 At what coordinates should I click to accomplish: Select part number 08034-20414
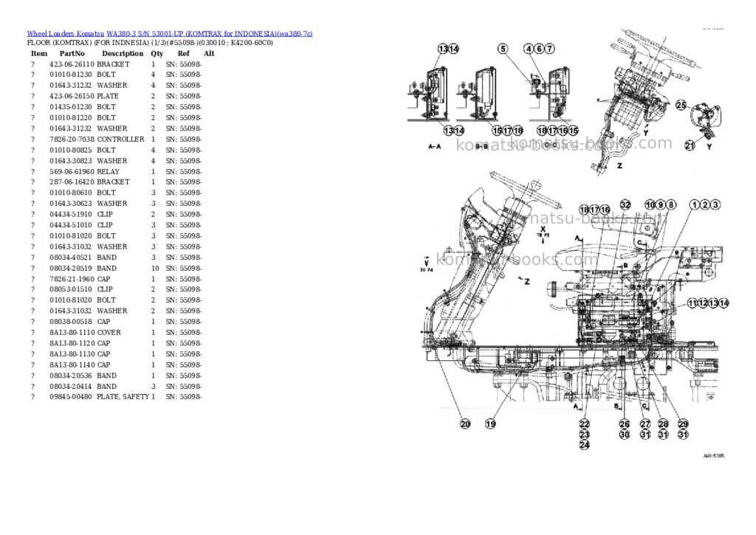(x=70, y=387)
